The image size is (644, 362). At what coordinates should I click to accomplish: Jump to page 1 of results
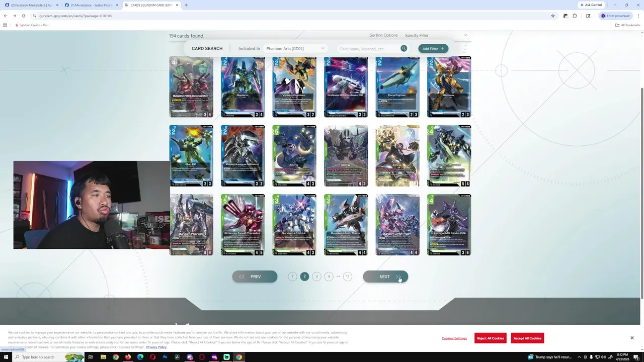[292, 277]
